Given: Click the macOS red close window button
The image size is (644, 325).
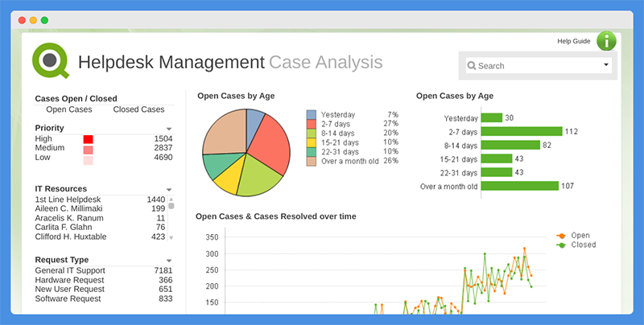Looking at the screenshot, I should (23, 20).
